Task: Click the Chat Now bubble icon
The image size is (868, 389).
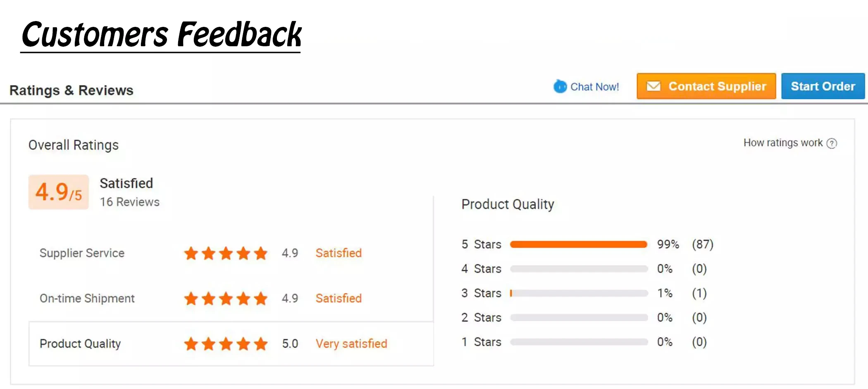Action: (x=560, y=86)
